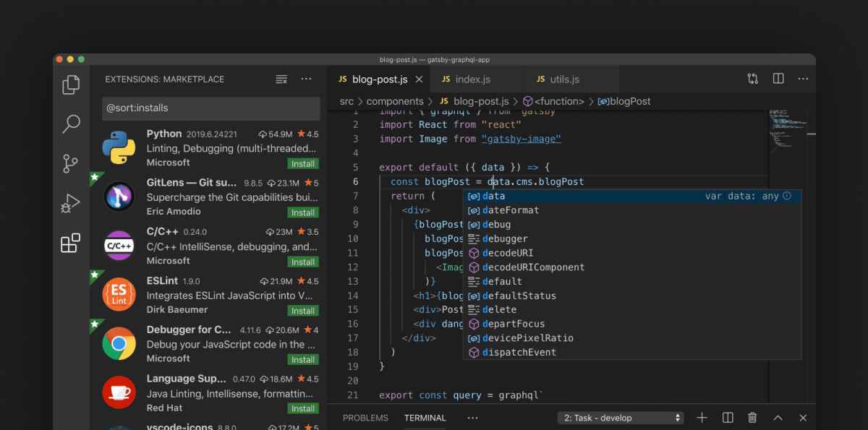The image size is (868, 430).
Task: Open the '2: Task - develop' terminal dropdown
Action: tap(621, 418)
